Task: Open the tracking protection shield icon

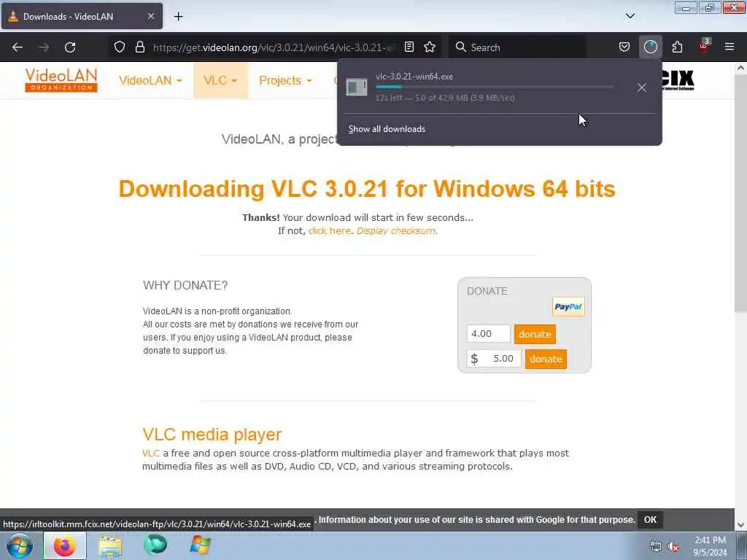Action: point(120,47)
